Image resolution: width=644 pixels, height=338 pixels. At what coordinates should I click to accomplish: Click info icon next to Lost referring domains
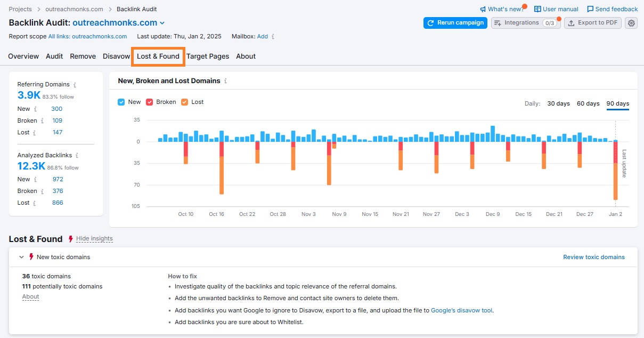[x=35, y=133]
